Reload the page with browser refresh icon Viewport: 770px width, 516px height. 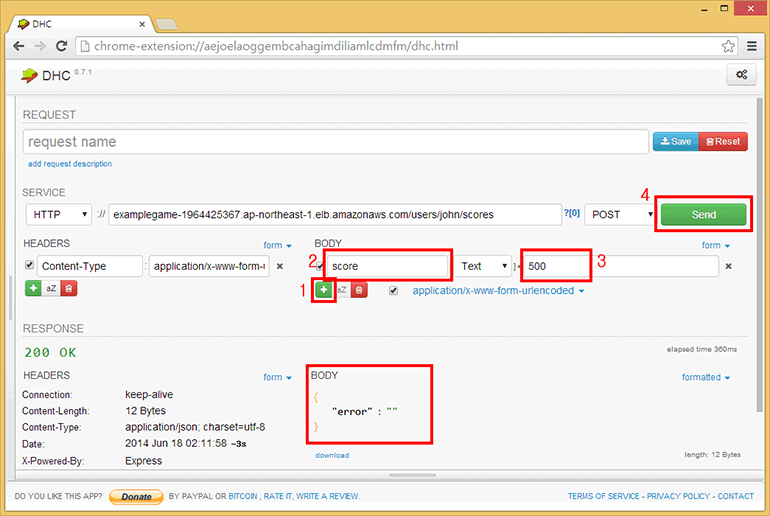click(x=62, y=46)
